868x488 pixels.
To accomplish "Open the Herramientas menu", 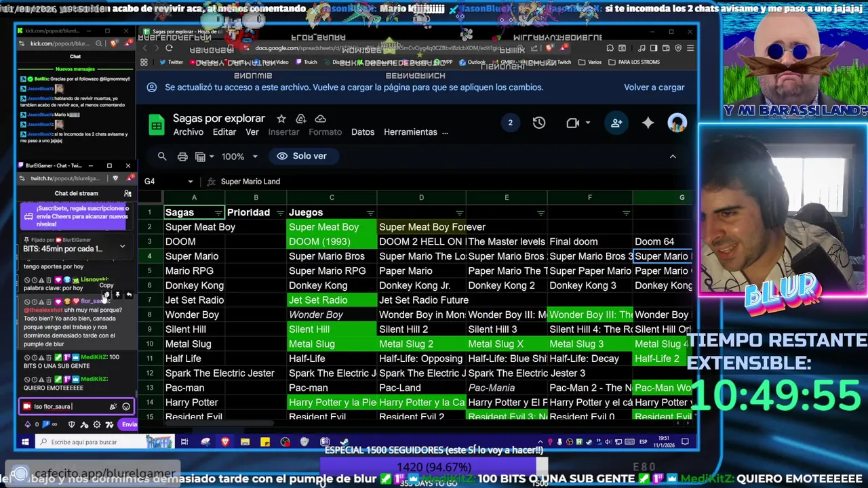I will [410, 132].
